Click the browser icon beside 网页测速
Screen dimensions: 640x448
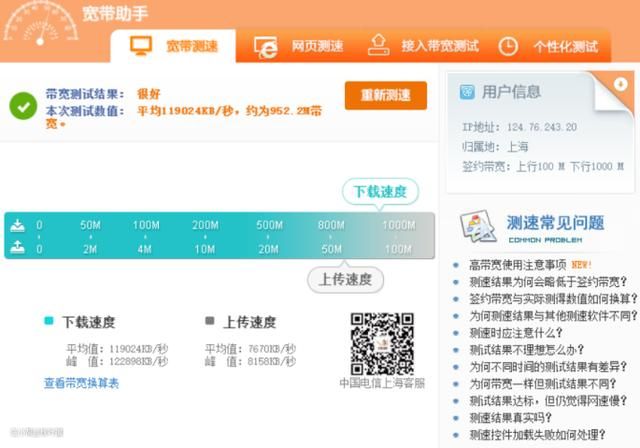pyautogui.click(x=266, y=46)
